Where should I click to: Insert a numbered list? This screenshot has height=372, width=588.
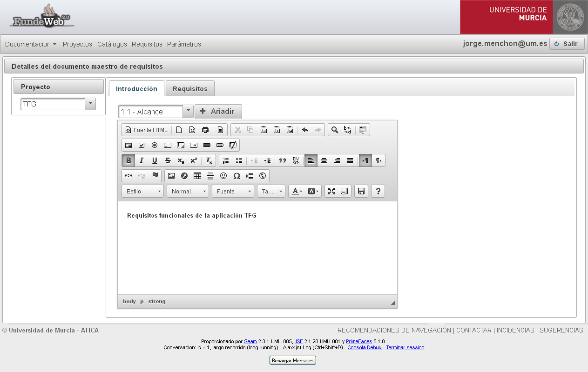226,160
